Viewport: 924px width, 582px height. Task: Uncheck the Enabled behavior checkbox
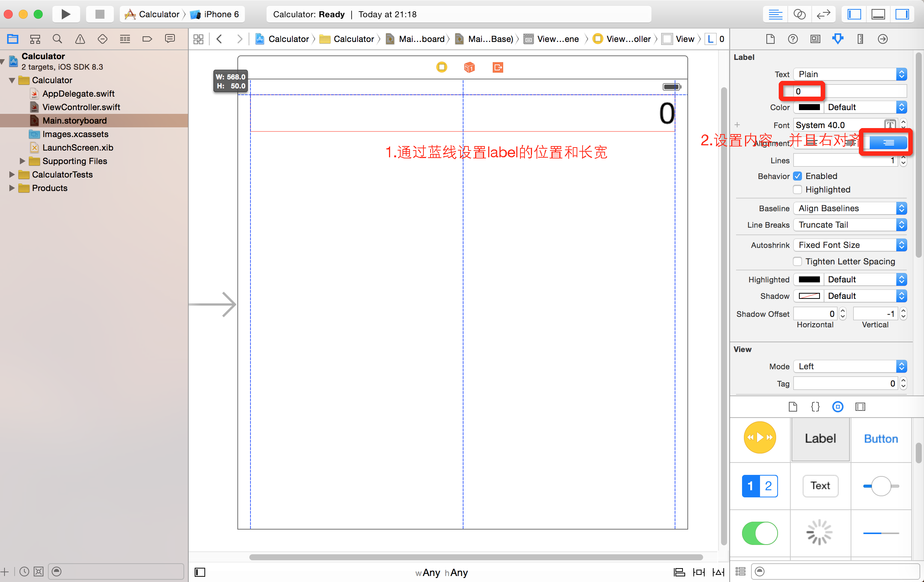797,176
